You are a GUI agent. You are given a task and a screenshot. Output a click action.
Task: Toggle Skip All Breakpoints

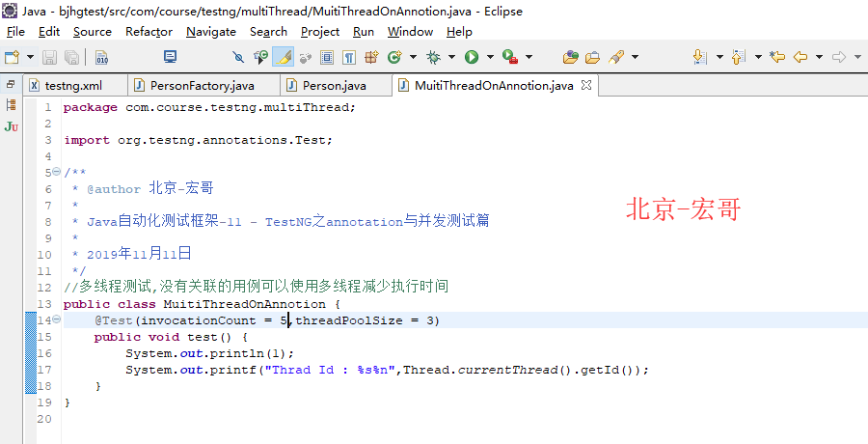tap(238, 57)
